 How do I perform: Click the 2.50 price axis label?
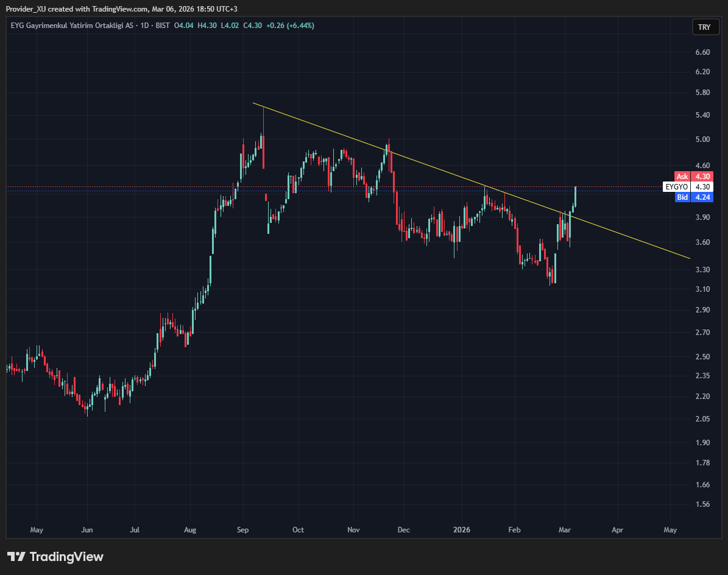[702, 356]
